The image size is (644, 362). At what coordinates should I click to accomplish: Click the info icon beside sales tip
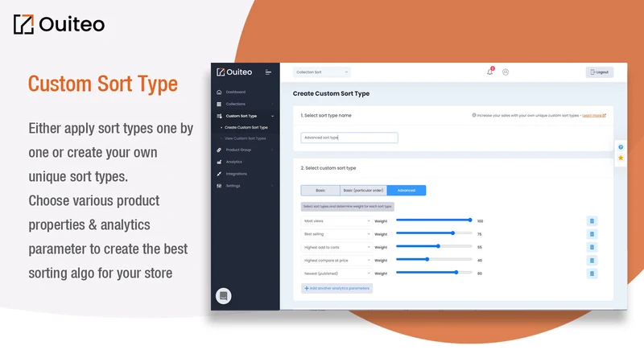click(474, 115)
